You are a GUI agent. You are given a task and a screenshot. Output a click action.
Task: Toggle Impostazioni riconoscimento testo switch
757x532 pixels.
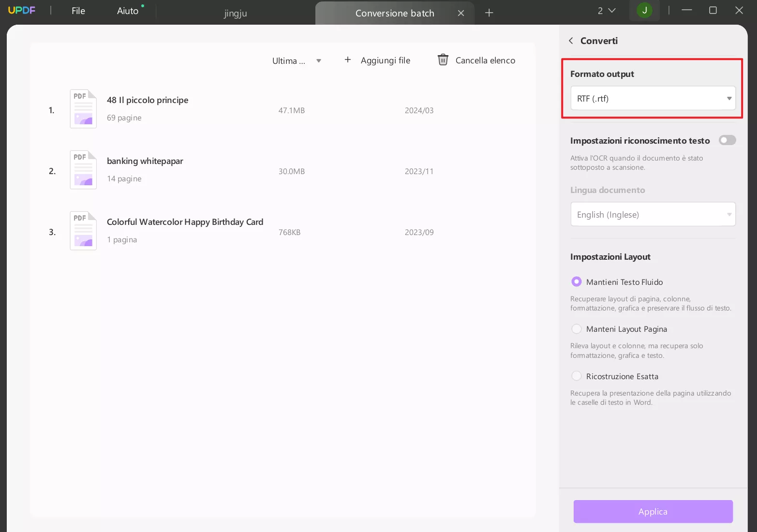click(x=727, y=140)
